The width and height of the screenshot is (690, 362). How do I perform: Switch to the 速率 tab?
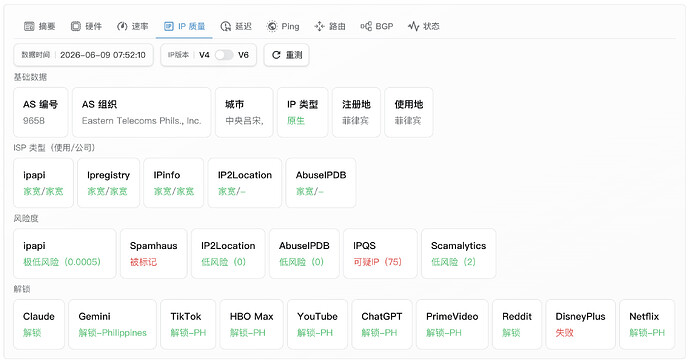pos(132,26)
